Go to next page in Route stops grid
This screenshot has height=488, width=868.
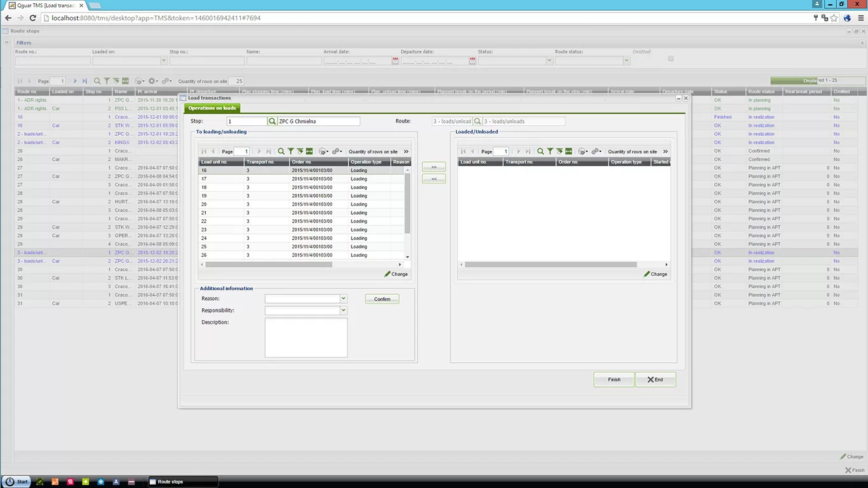(75, 81)
